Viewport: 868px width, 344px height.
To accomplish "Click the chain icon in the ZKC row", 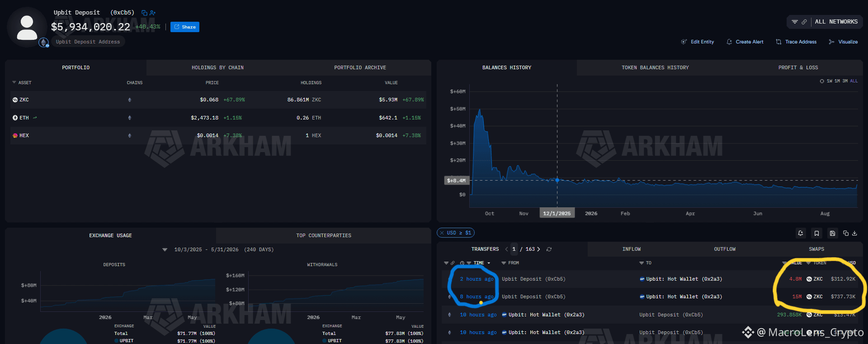I will click(130, 100).
